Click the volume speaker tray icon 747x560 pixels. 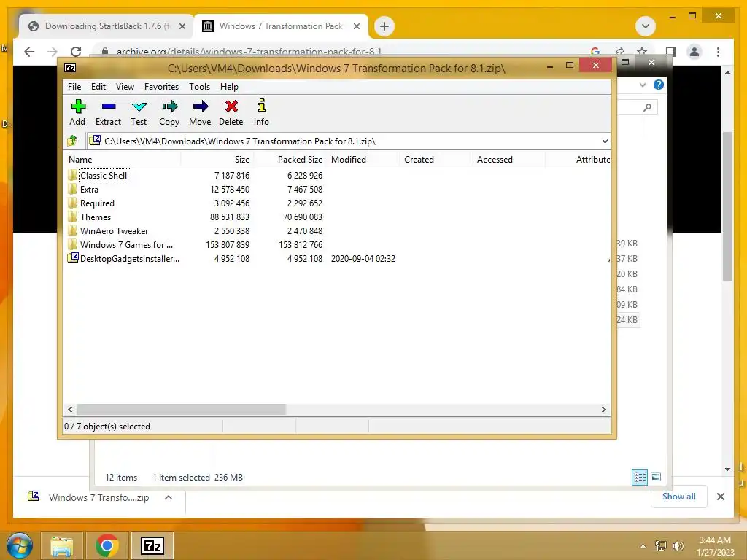click(678, 546)
